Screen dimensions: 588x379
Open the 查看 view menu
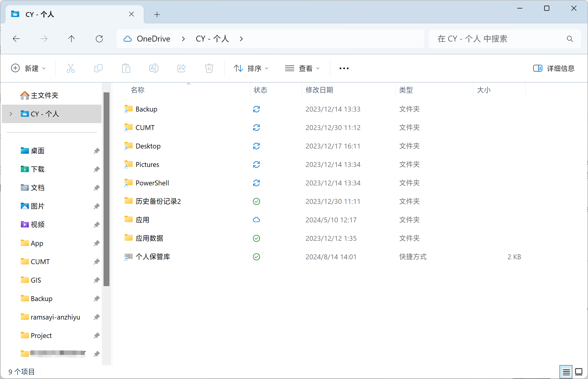[302, 68]
